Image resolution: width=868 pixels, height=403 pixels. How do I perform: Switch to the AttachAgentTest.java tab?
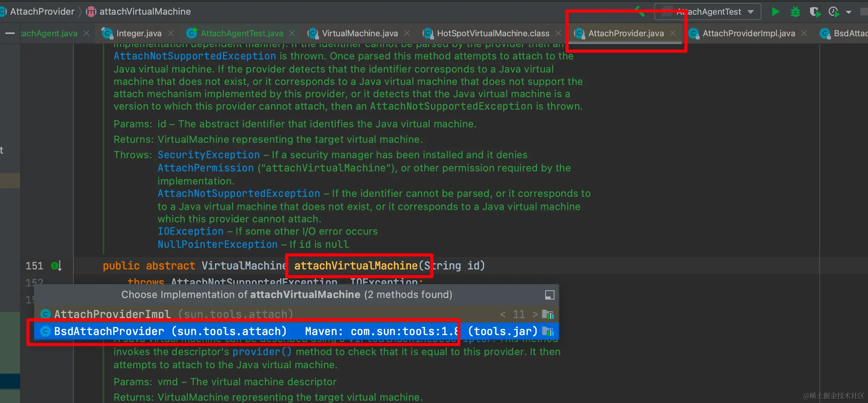[x=242, y=34]
